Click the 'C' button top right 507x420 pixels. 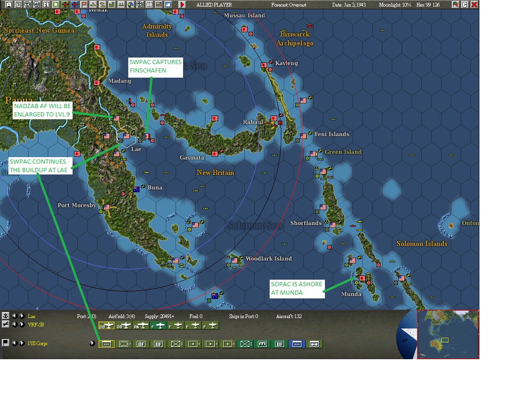[465, 5]
